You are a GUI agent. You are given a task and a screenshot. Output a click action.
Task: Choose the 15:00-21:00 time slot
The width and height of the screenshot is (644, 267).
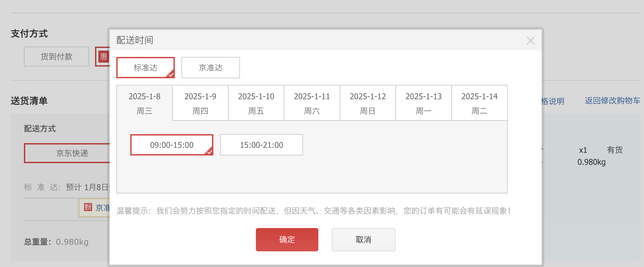(262, 145)
